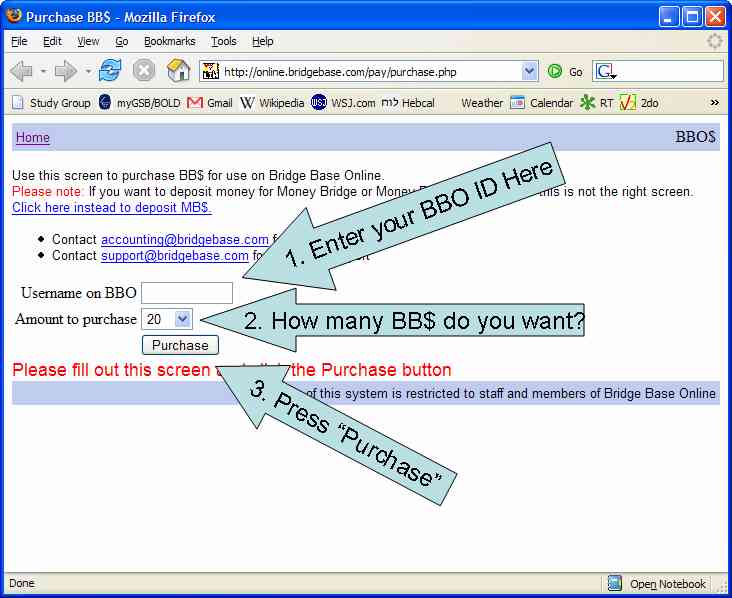Viewport: 732px width, 598px height.
Task: Open the Study Group bookmark
Action: coord(50,103)
